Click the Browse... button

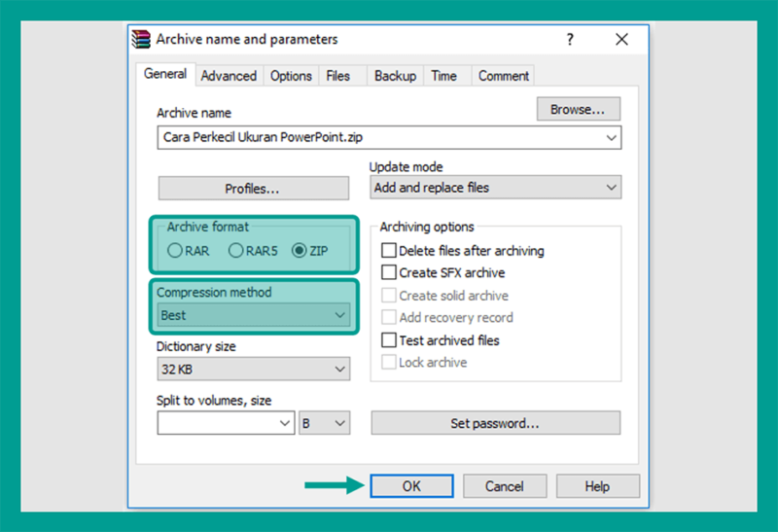578,109
